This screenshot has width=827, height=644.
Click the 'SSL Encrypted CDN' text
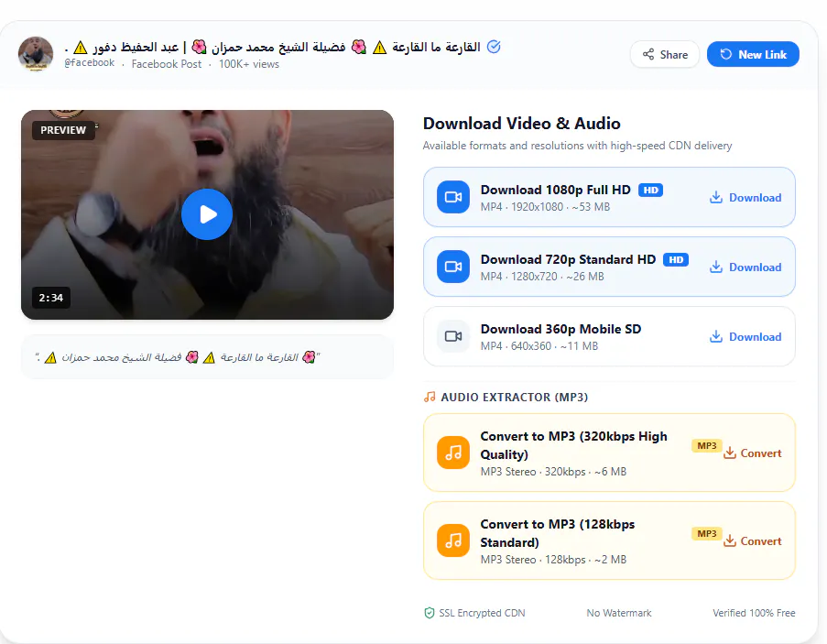coord(482,613)
